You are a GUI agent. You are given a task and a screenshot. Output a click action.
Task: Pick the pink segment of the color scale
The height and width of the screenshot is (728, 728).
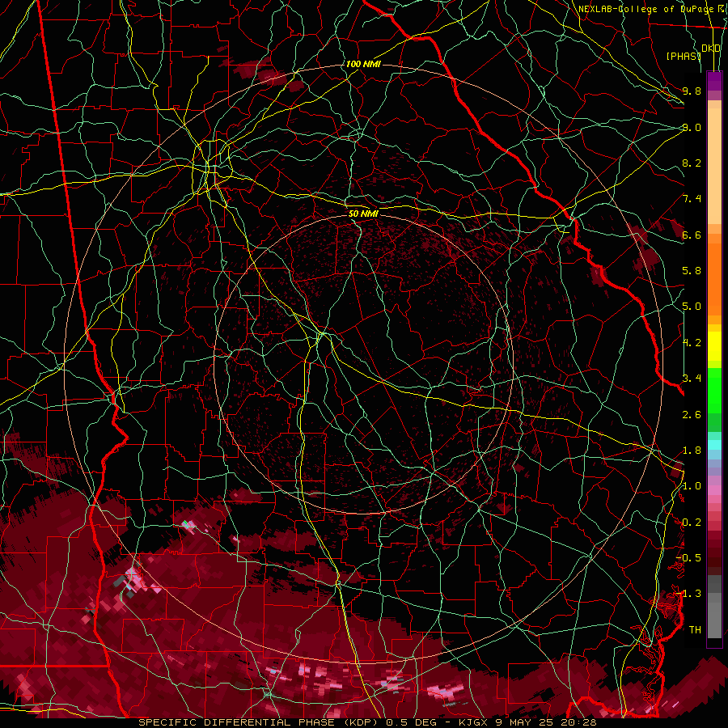(x=714, y=490)
